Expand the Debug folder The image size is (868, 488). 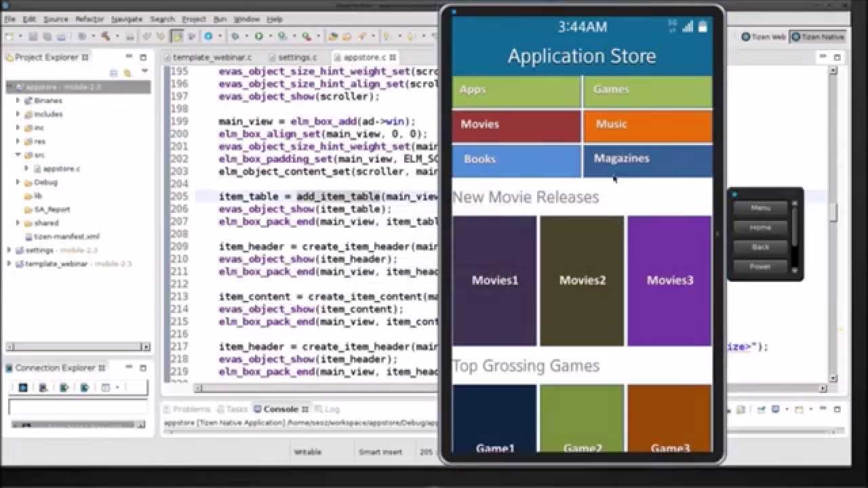click(18, 182)
